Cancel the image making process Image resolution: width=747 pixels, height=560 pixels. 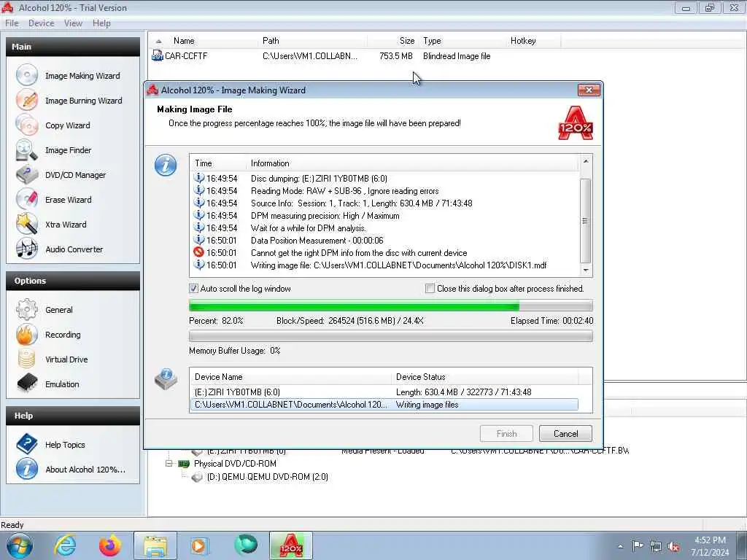click(565, 434)
